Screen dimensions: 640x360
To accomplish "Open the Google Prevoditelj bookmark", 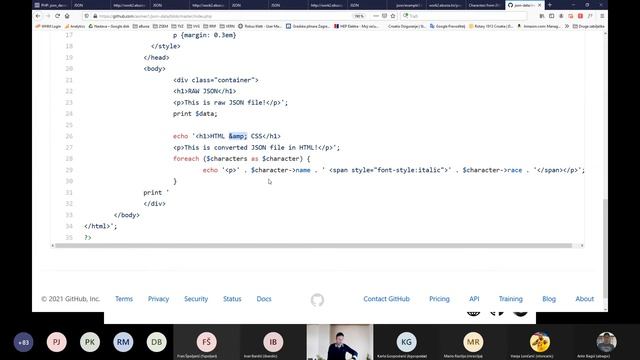I will tap(447, 26).
